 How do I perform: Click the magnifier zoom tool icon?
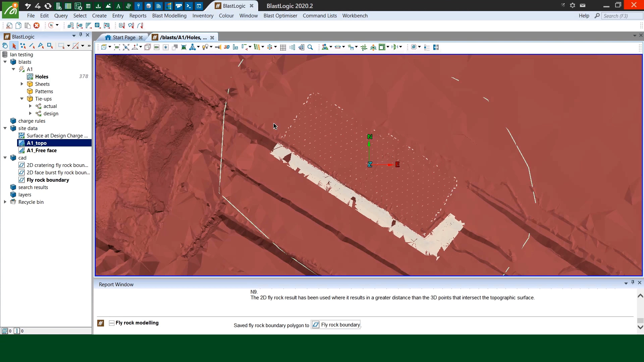[310, 47]
